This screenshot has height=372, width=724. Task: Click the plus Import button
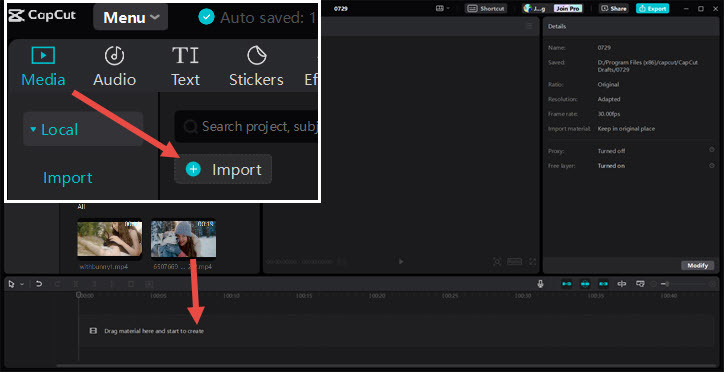pos(223,169)
